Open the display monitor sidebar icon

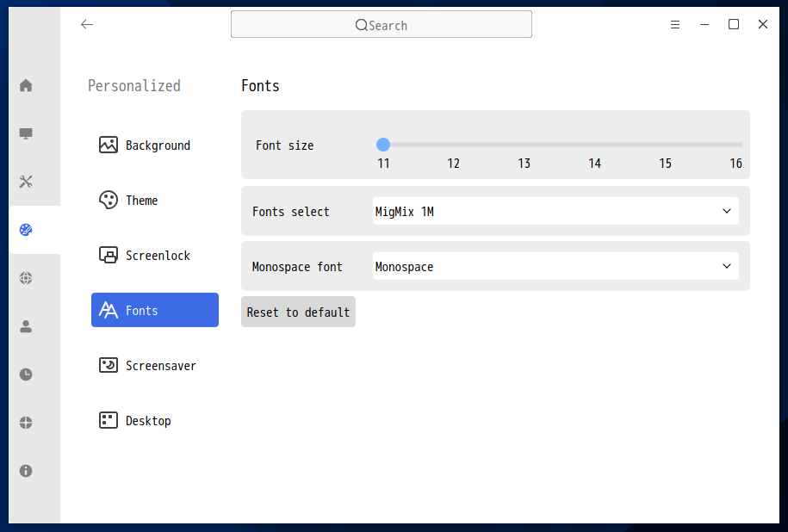pyautogui.click(x=26, y=133)
